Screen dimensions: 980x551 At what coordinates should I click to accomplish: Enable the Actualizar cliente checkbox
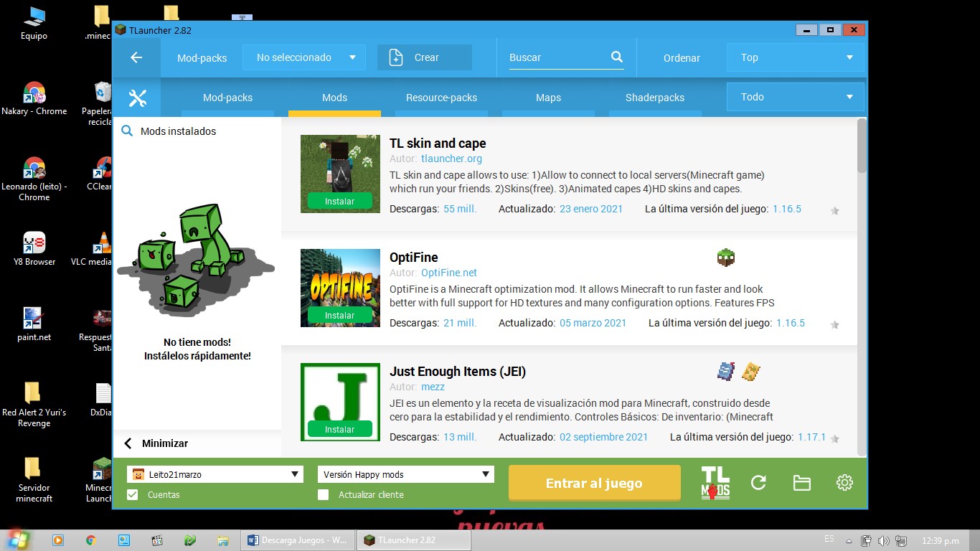323,494
